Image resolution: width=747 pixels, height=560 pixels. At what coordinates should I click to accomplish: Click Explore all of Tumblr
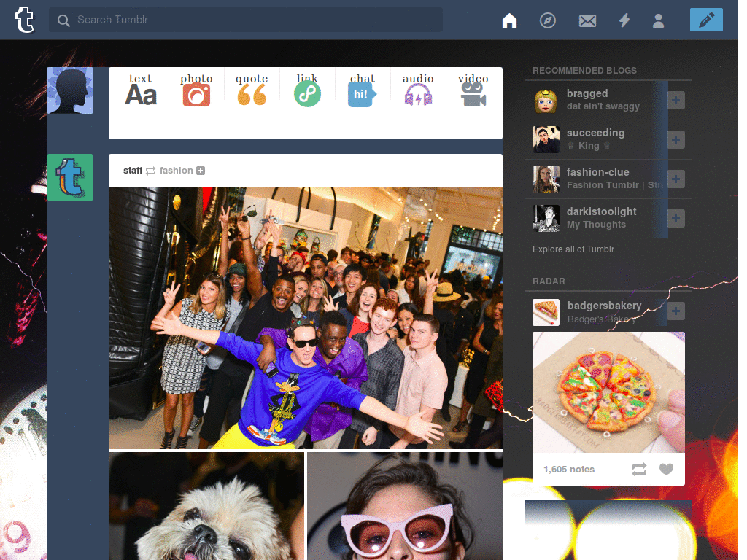[x=573, y=249]
